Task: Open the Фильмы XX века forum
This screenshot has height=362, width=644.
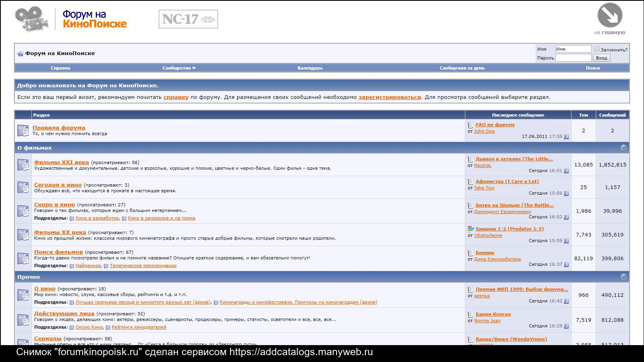Action: point(60,232)
